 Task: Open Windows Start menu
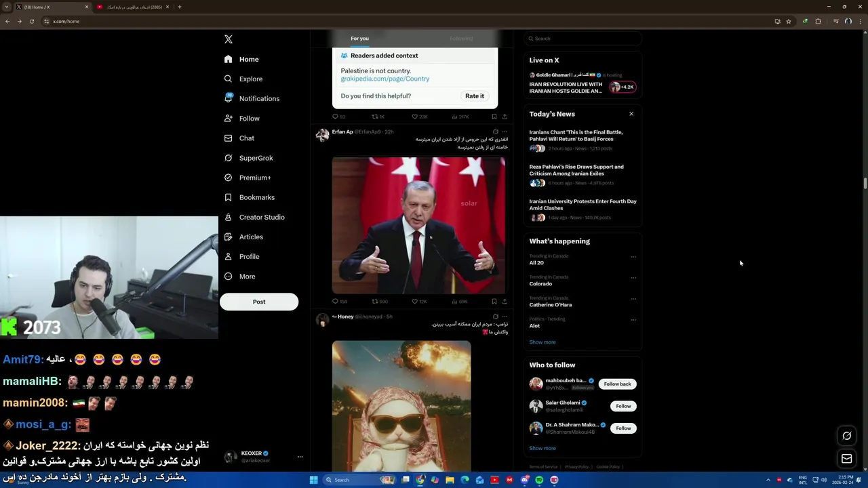(313, 480)
